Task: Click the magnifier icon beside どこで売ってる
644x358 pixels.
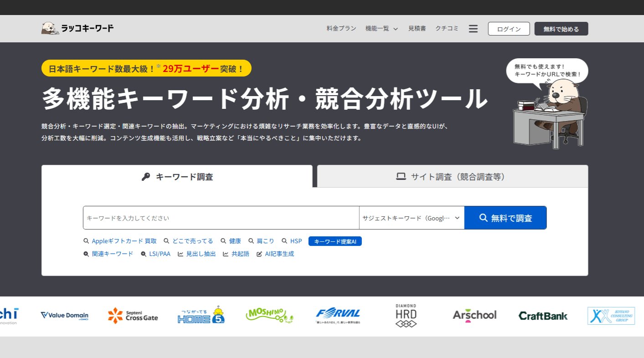Action: tap(166, 241)
